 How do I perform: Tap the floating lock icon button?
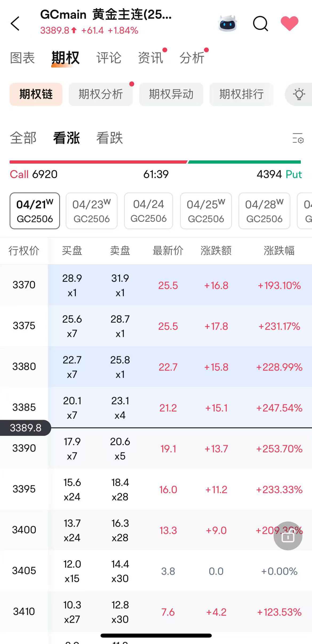(x=288, y=536)
